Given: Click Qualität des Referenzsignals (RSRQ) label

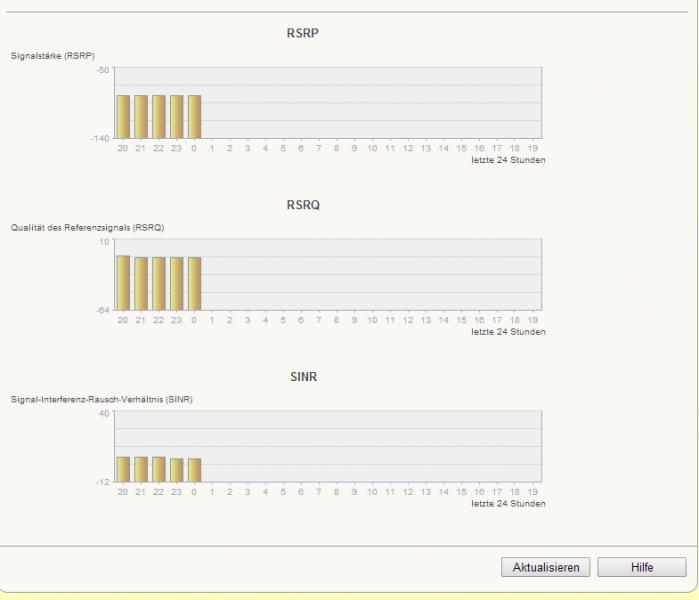Looking at the screenshot, I should pos(87,228).
